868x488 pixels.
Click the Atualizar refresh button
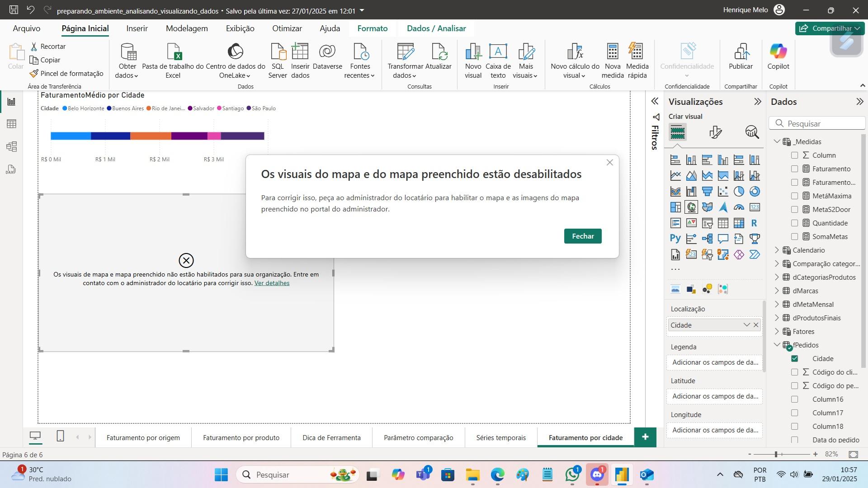(439, 57)
